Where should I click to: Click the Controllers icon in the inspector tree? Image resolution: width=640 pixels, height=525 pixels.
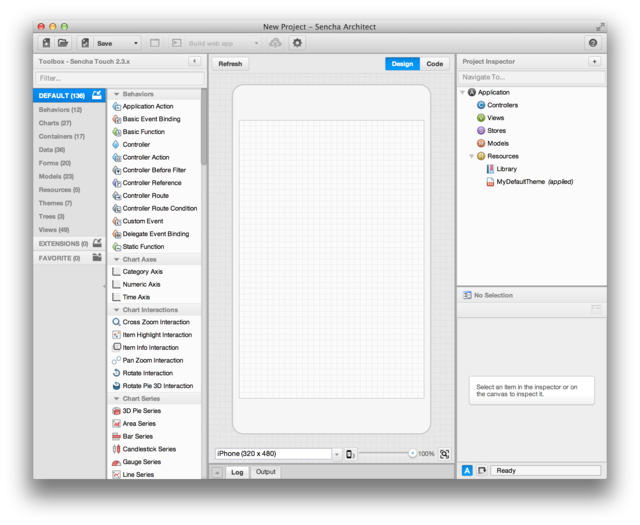[481, 105]
